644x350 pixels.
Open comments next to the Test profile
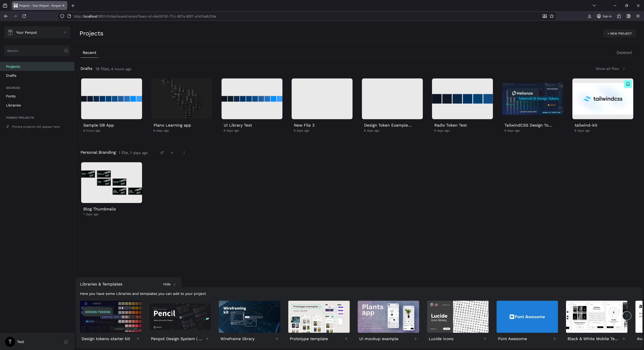pyautogui.click(x=66, y=342)
